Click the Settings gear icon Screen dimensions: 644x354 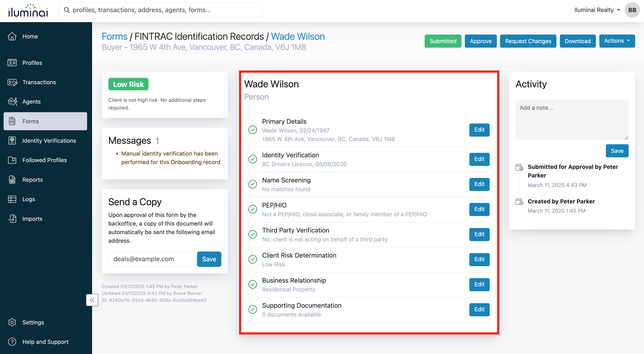pos(12,322)
